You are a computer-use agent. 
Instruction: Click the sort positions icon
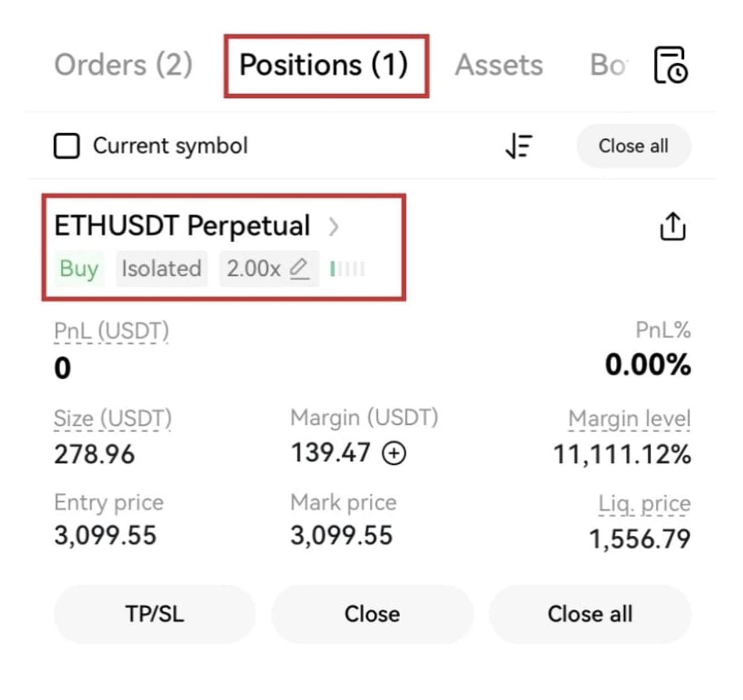(518, 146)
